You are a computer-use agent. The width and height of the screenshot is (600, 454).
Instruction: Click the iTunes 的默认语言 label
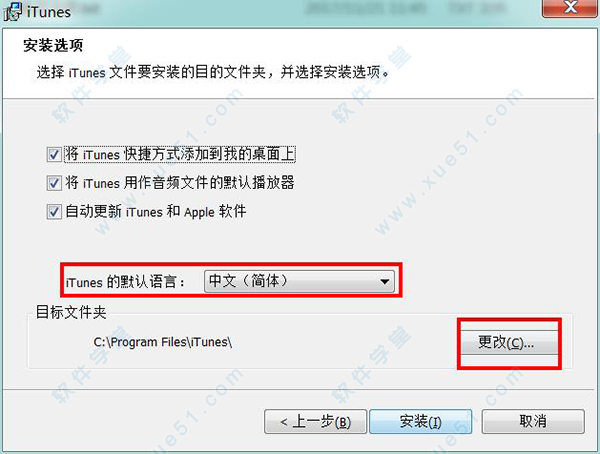[x=125, y=283]
